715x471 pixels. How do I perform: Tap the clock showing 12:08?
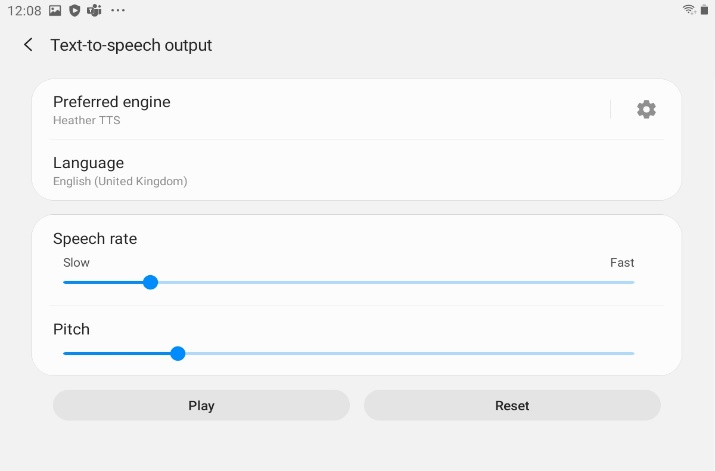24,10
